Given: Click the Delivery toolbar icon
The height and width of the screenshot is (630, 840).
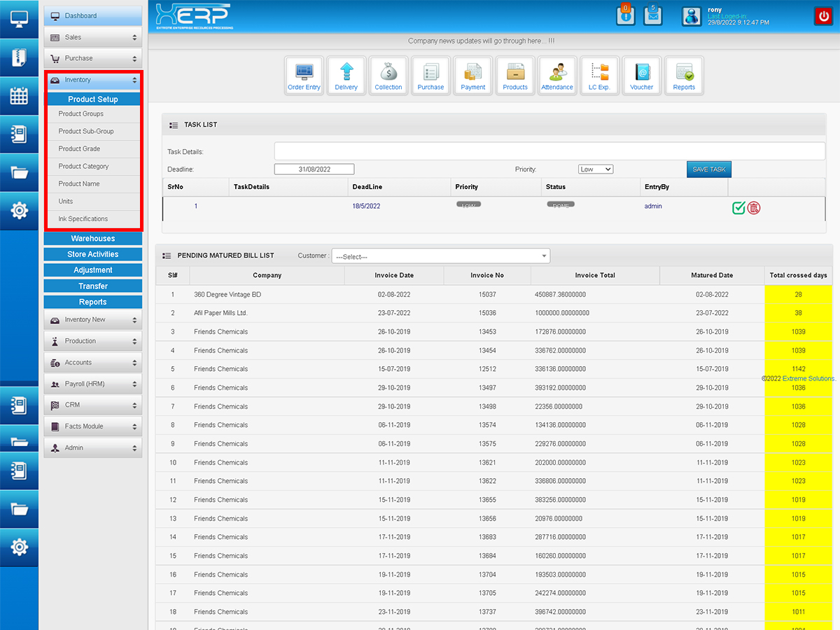Looking at the screenshot, I should (x=346, y=76).
